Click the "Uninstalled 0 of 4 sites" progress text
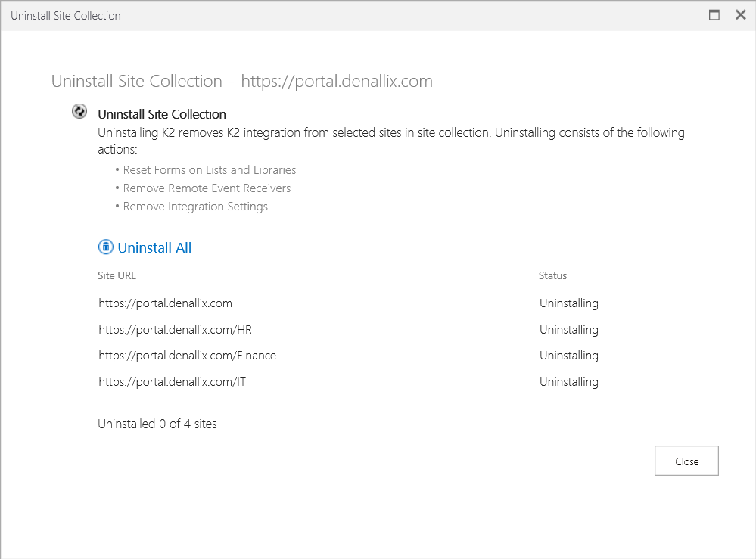Image resolution: width=756 pixels, height=559 pixels. click(x=157, y=424)
